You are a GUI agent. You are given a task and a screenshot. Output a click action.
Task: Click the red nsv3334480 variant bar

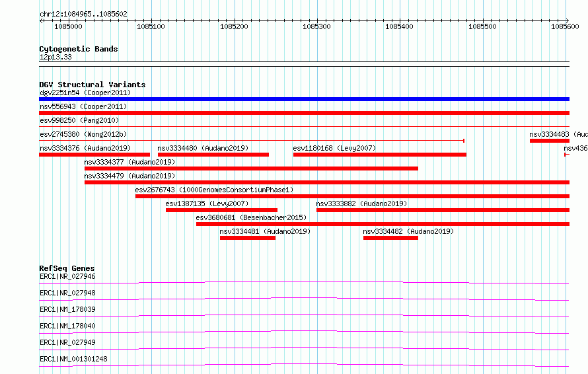click(213, 155)
